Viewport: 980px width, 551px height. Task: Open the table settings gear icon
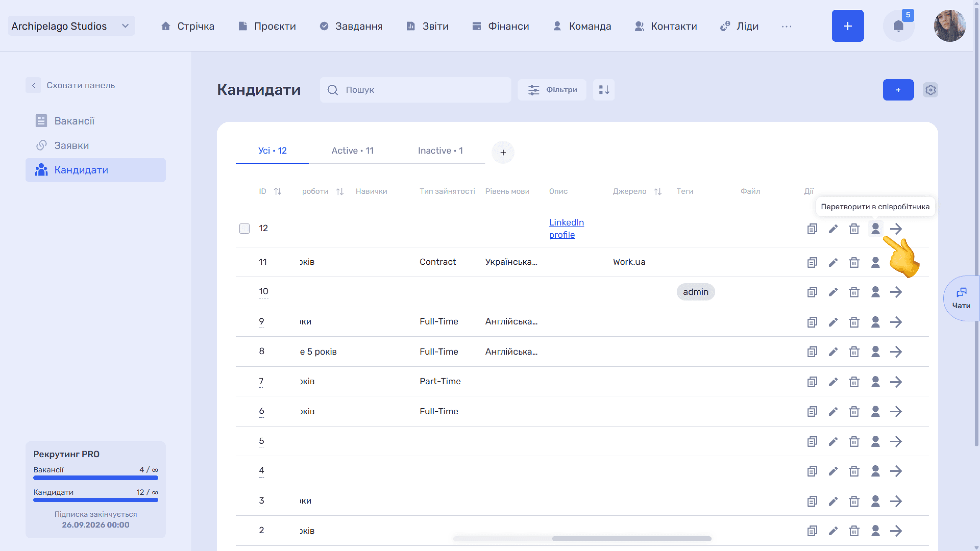(930, 90)
